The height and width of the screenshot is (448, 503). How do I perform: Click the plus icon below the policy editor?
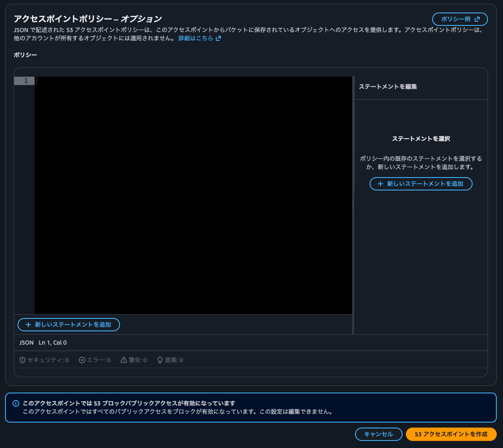tap(28, 325)
